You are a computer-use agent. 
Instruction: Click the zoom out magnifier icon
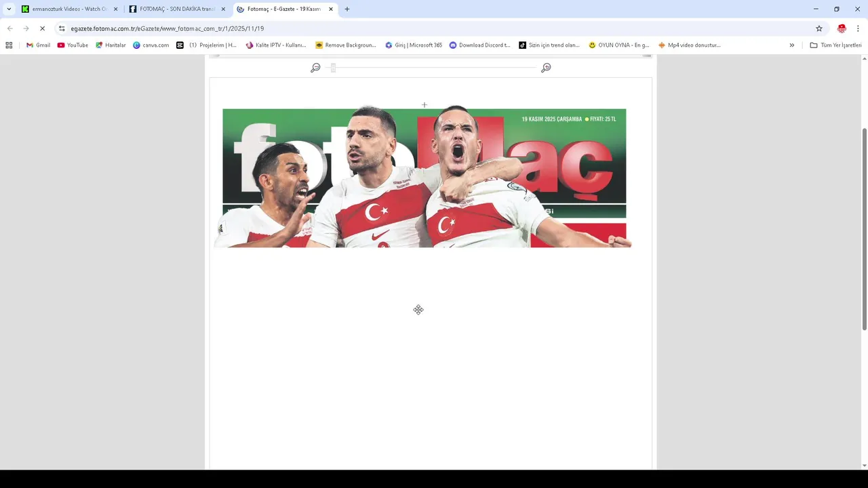(x=315, y=68)
